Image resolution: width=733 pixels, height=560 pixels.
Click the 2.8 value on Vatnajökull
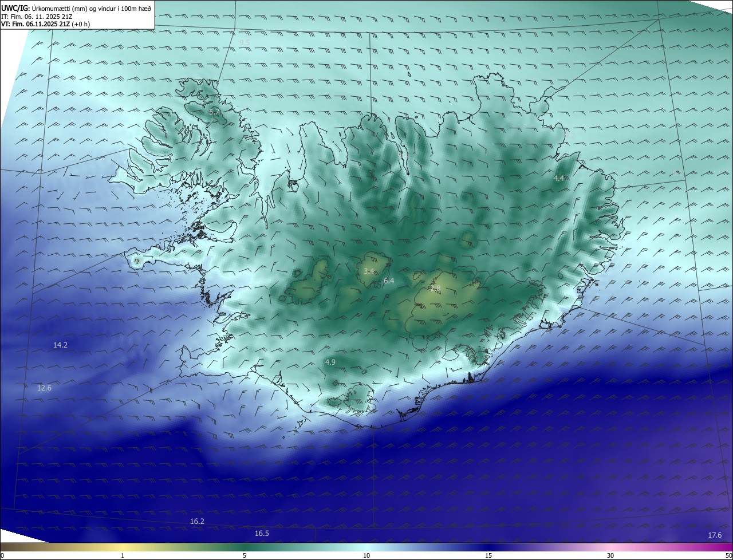[x=435, y=289]
